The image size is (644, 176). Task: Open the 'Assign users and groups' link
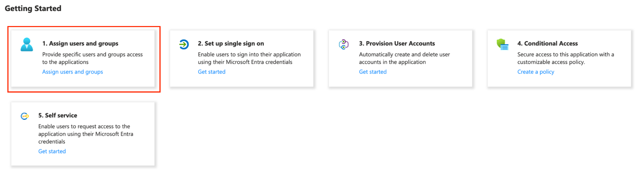pos(72,72)
